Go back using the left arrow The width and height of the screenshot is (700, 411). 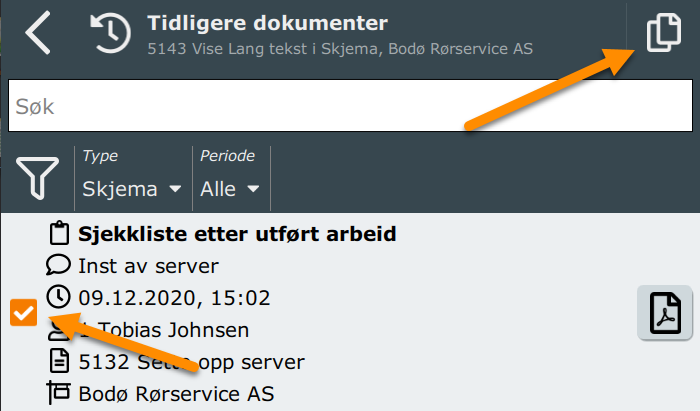coord(38,33)
